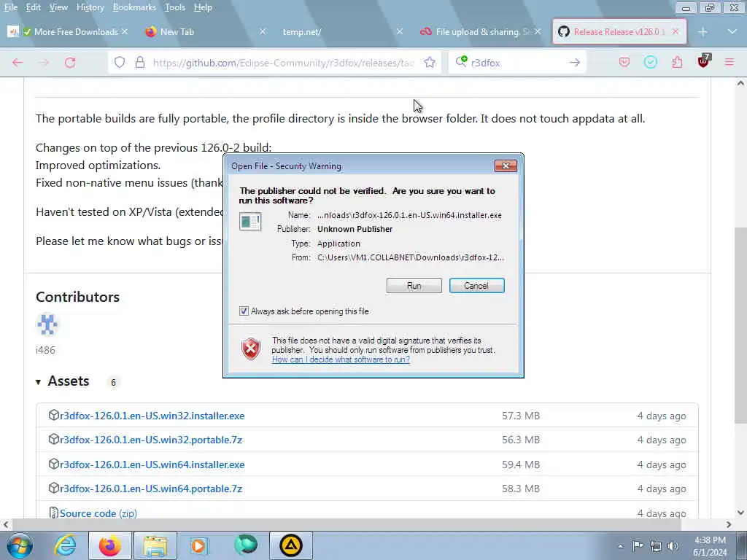Submit search with the go arrow

[575, 63]
